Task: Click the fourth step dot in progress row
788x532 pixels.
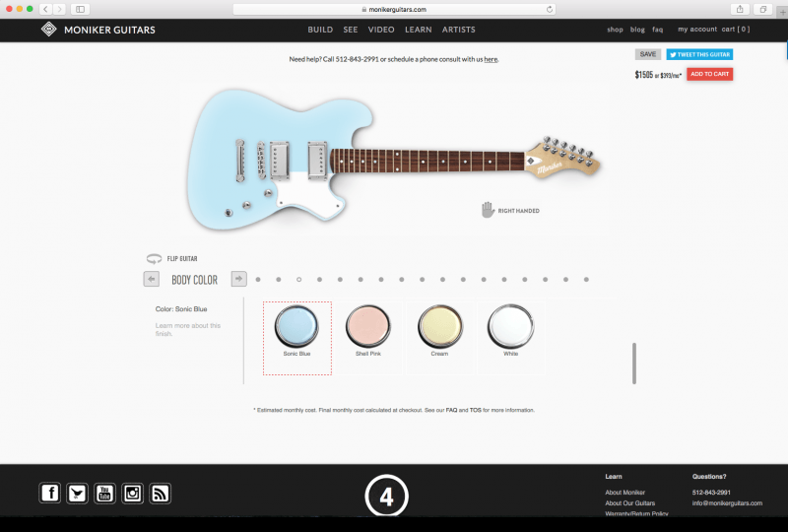Action: (319, 279)
